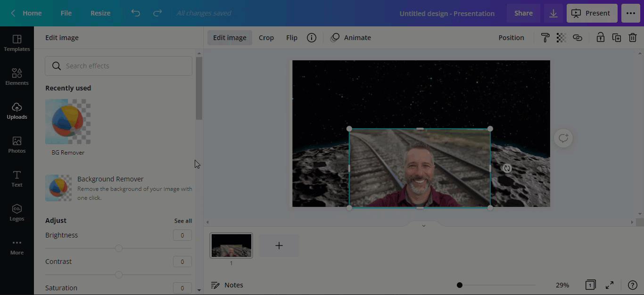The width and height of the screenshot is (644, 295).
Task: Click the Brightness slider handle
Action: tap(119, 248)
